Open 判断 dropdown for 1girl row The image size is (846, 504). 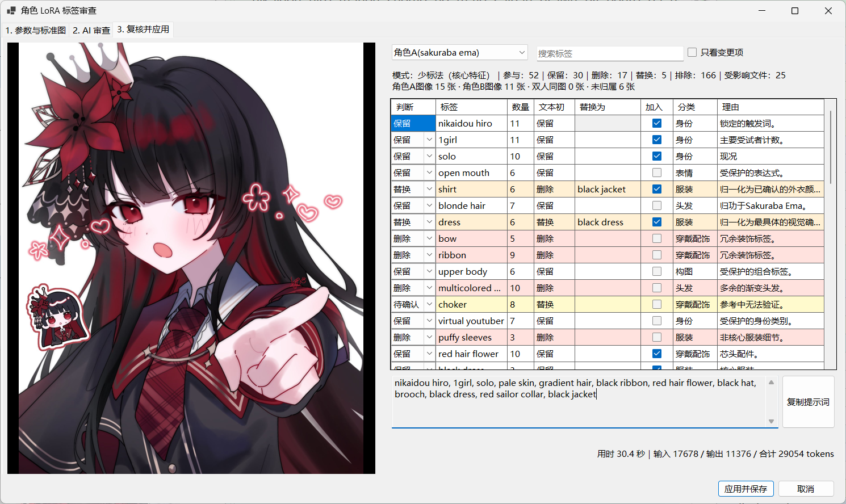tap(429, 140)
